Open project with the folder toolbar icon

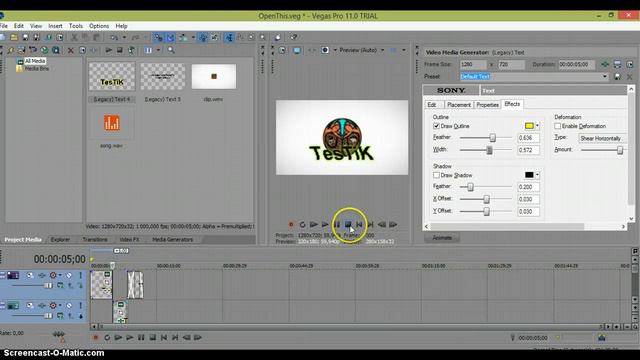[x=14, y=38]
